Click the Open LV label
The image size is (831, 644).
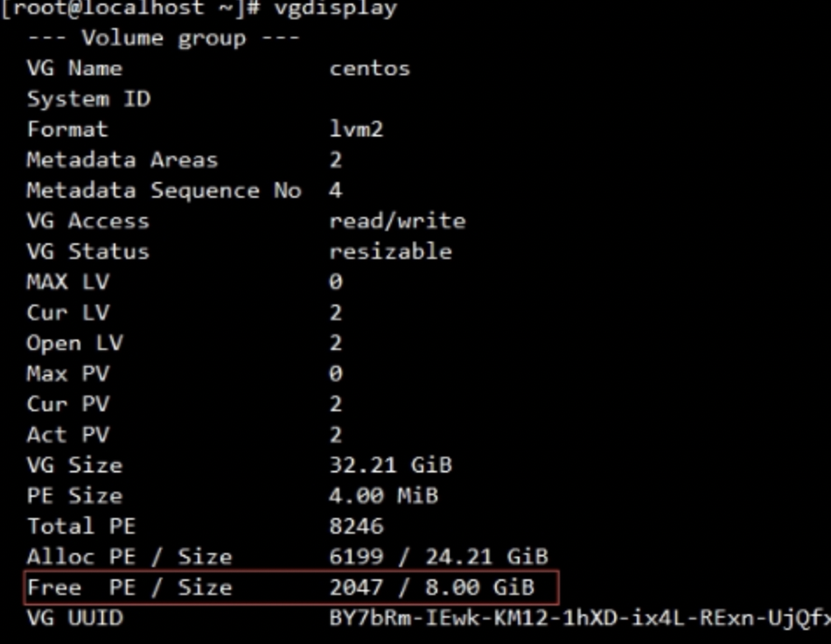click(74, 344)
